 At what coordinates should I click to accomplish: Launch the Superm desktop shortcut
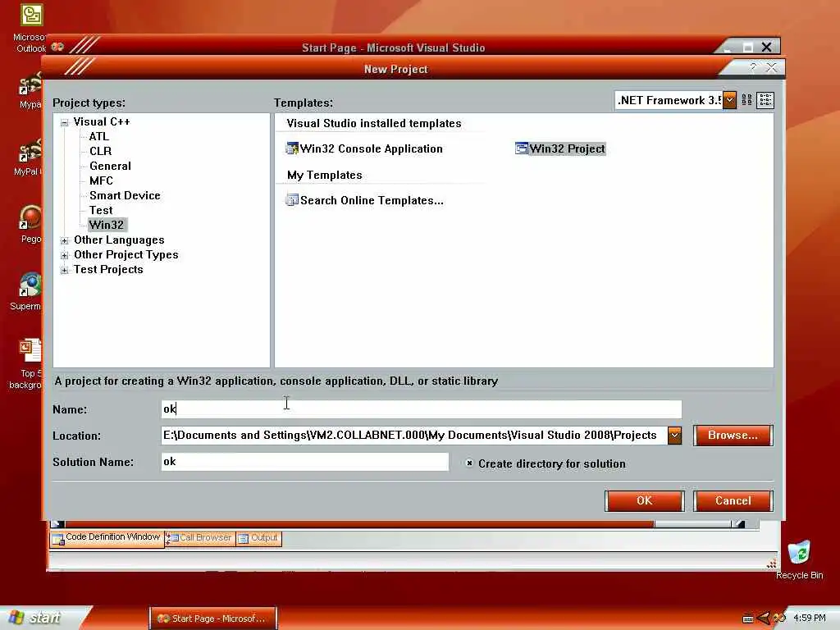point(27,292)
